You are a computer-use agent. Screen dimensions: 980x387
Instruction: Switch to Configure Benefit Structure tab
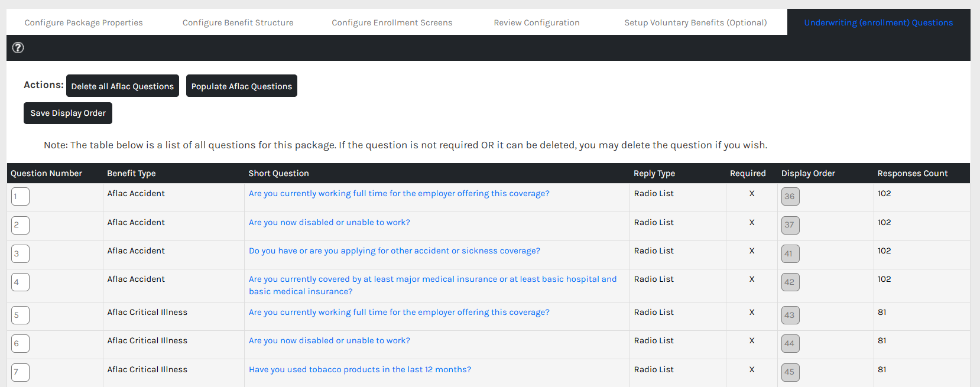[x=238, y=22]
